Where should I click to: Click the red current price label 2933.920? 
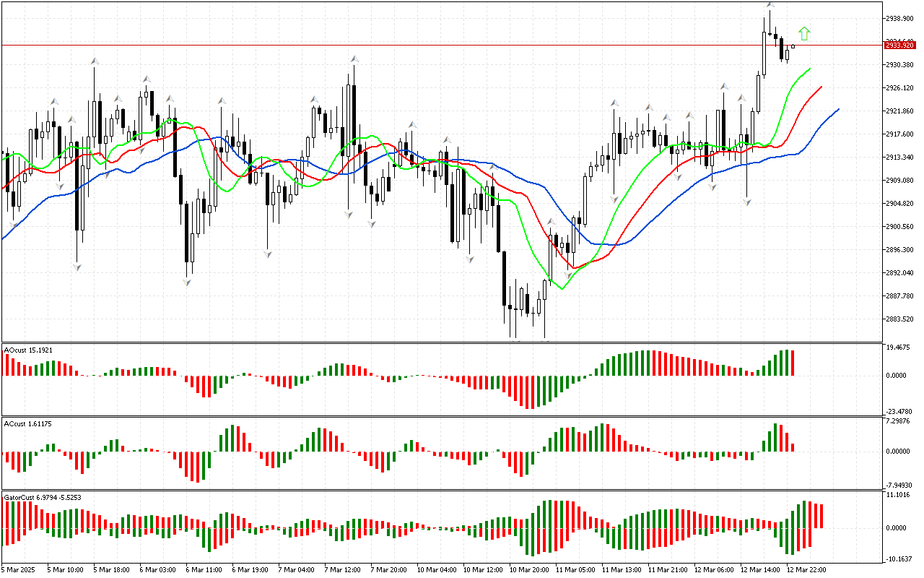tap(899, 45)
